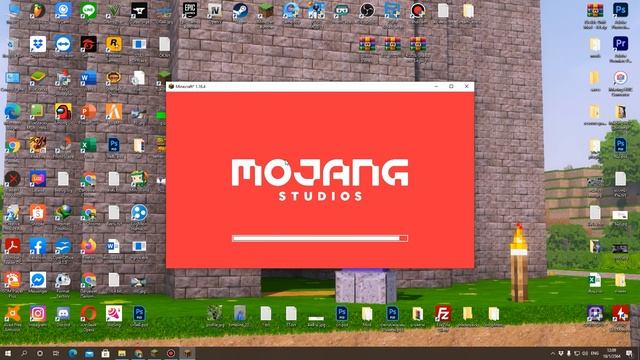
Task: Open the Shopee desktop shortcut
Action: [x=38, y=213]
